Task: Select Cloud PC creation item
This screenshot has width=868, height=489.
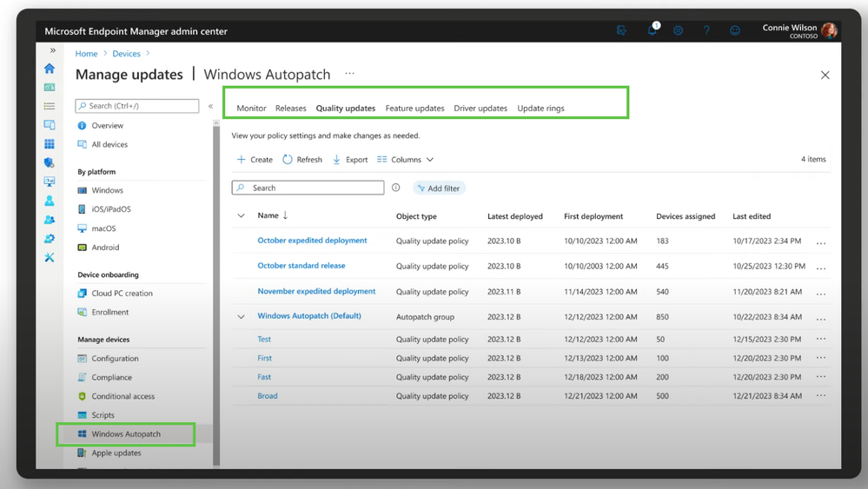Action: pyautogui.click(x=122, y=294)
